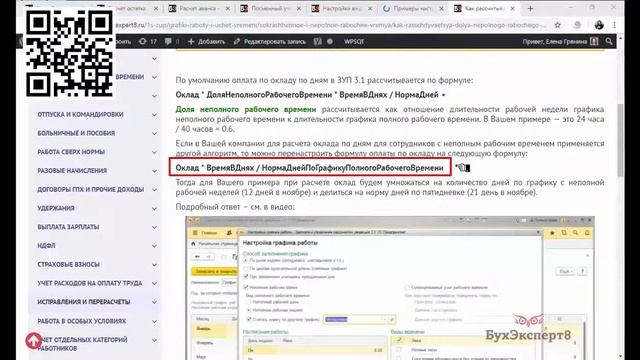The image size is (640, 360).
Task: Open 'Работа в особых условиях' sidebar link
Action: pyautogui.click(x=82, y=321)
